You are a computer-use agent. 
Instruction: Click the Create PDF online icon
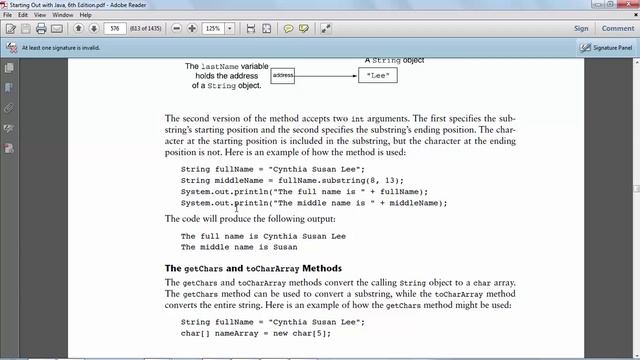(x=11, y=29)
